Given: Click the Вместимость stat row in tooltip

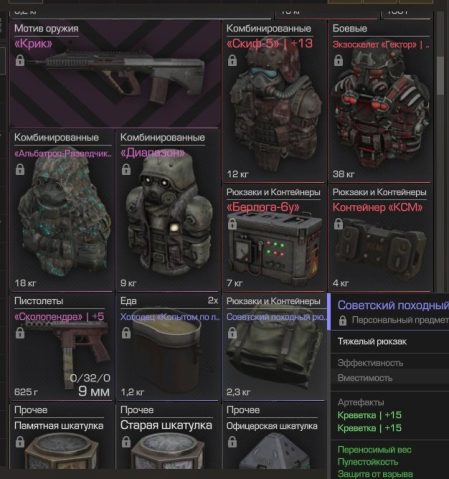Looking at the screenshot, I should (390, 378).
